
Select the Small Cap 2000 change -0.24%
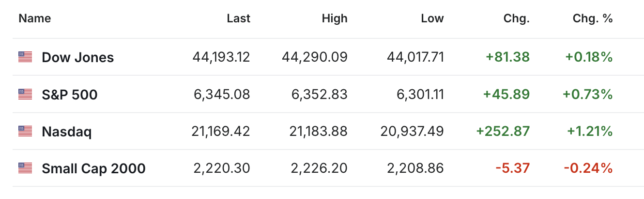click(588, 168)
